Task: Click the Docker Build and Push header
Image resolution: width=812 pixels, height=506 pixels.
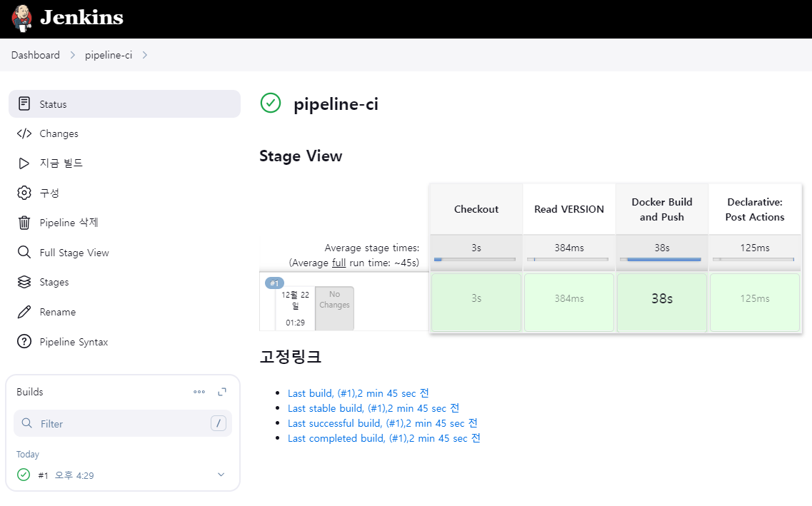Action: point(662,209)
